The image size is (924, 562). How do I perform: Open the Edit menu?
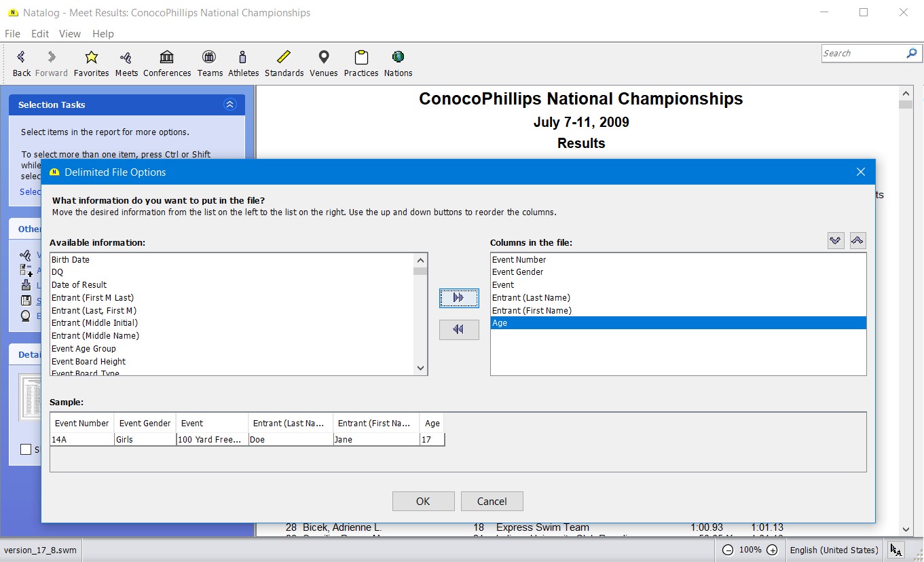[40, 34]
